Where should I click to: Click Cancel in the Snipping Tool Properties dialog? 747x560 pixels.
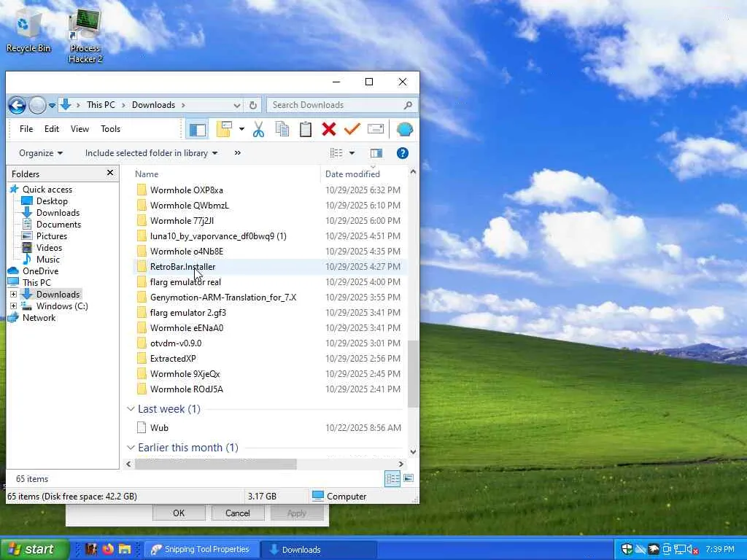237,513
